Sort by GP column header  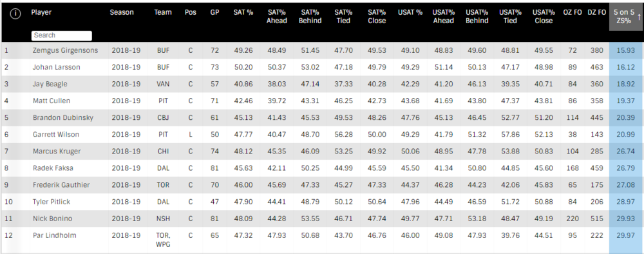click(x=214, y=12)
